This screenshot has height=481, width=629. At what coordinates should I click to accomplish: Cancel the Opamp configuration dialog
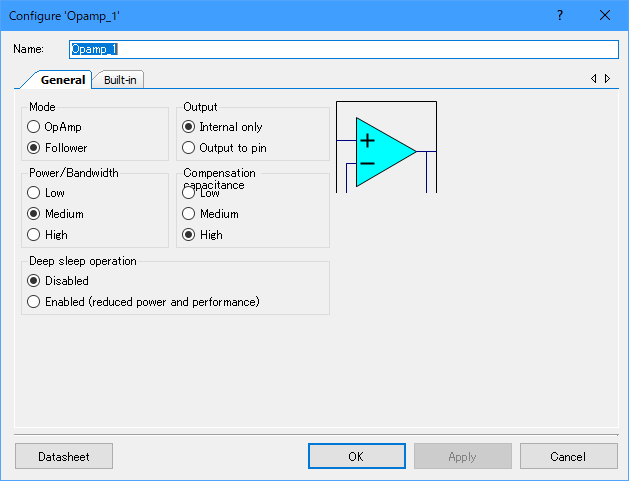(x=568, y=456)
